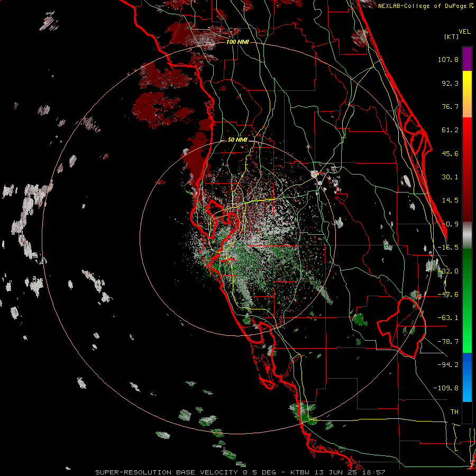The height and width of the screenshot is (476, 476).
Task: Pick the yellow-orange segment of color bar
Action: tap(467, 94)
